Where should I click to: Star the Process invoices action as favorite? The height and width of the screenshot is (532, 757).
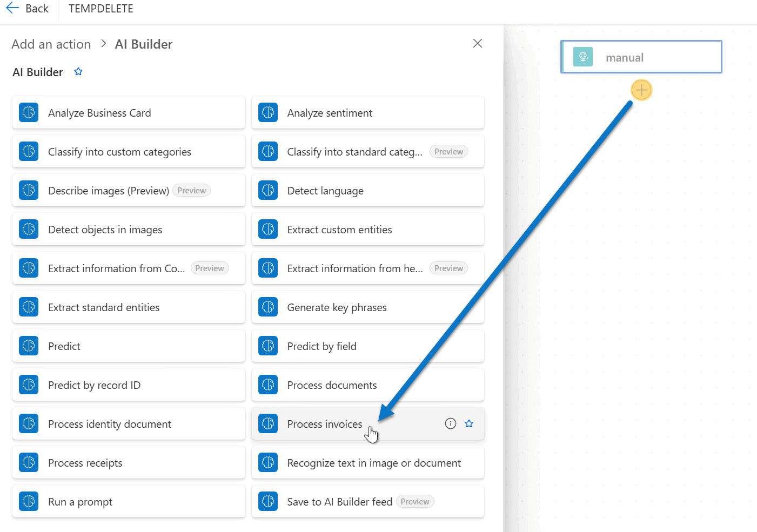pyautogui.click(x=469, y=423)
